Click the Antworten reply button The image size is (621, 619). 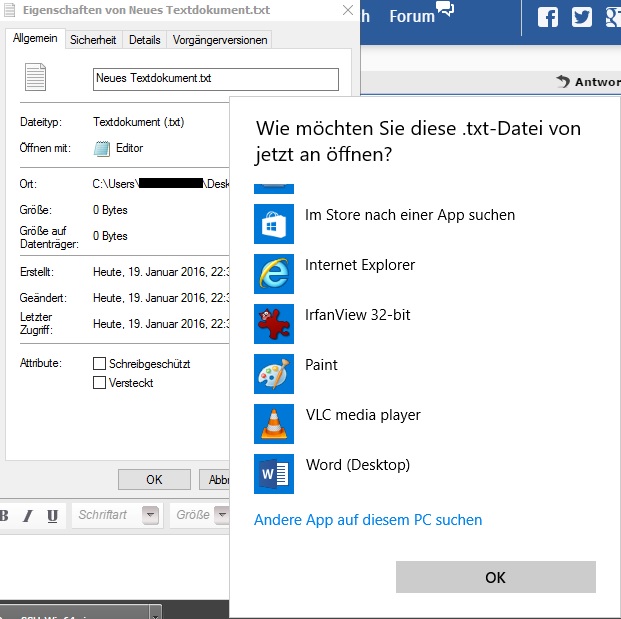(588, 82)
